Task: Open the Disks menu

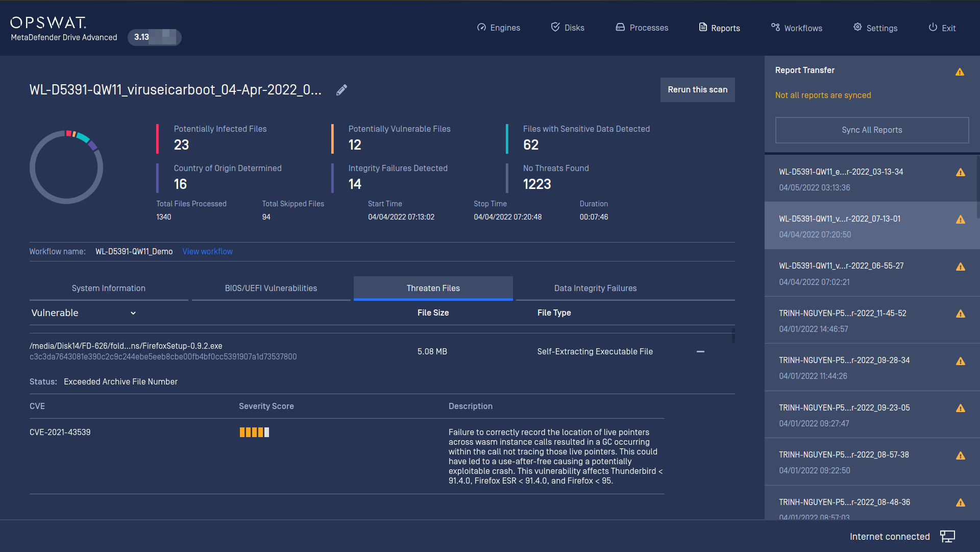Action: (568, 28)
